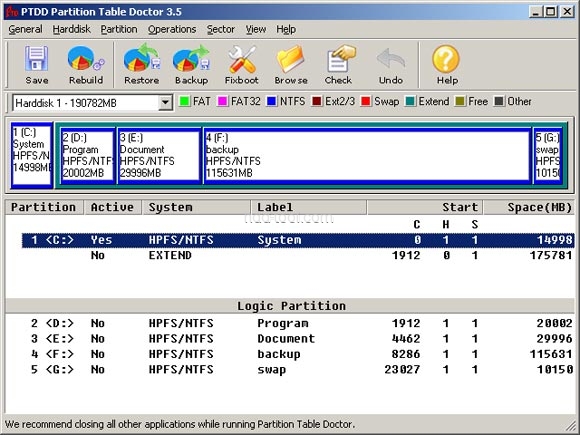
Task: Select the 4 <F:> backup logic partition row
Action: tap(298, 354)
